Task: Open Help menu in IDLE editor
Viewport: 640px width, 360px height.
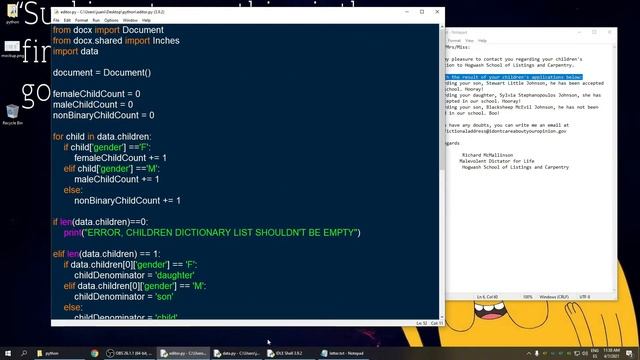Action: [146, 20]
